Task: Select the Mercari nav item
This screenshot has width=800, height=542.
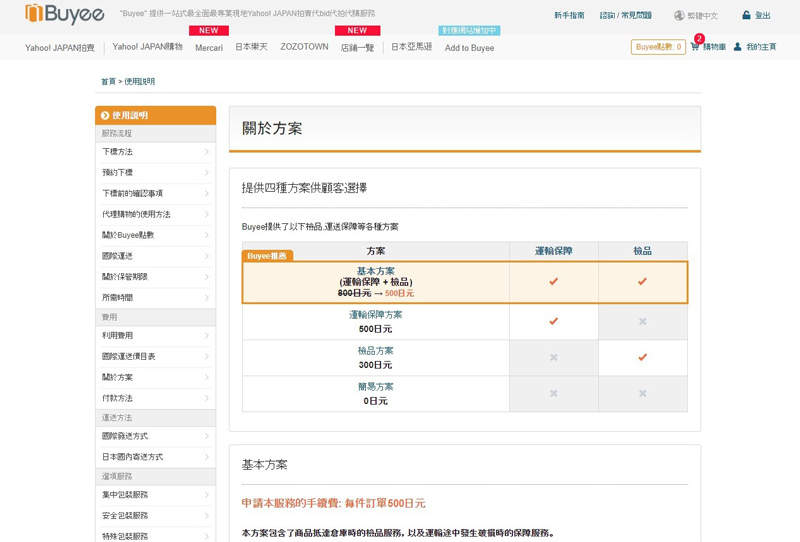Action: (209, 47)
